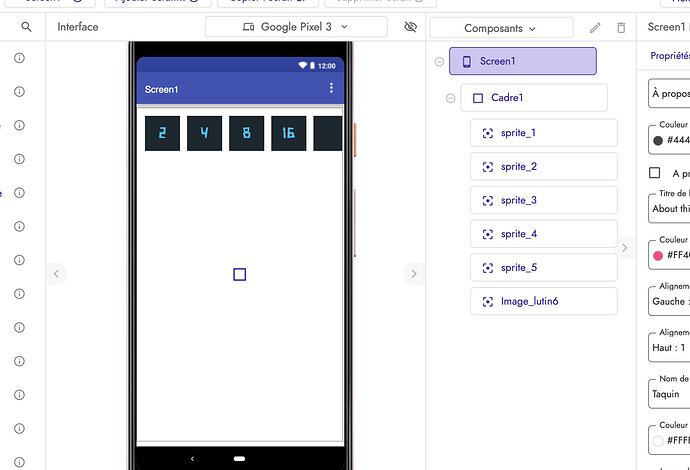Open the Composants dropdown
The width and height of the screenshot is (690, 470).
501,28
